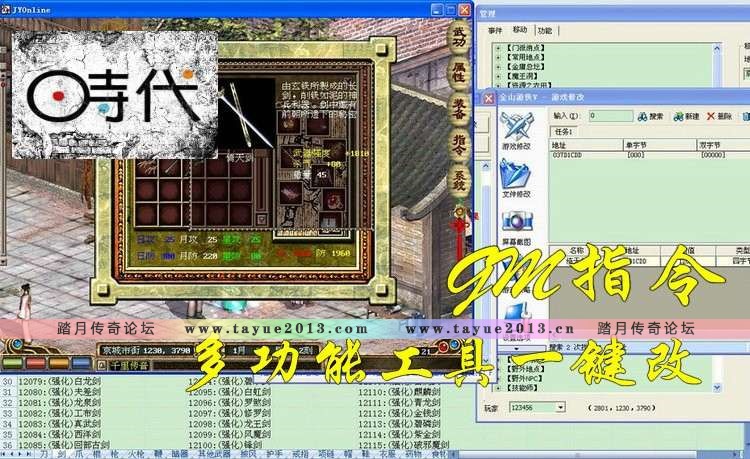The image size is (750, 459).
Task: Switch to the 事件 tab in 管理 window
Action: click(495, 30)
